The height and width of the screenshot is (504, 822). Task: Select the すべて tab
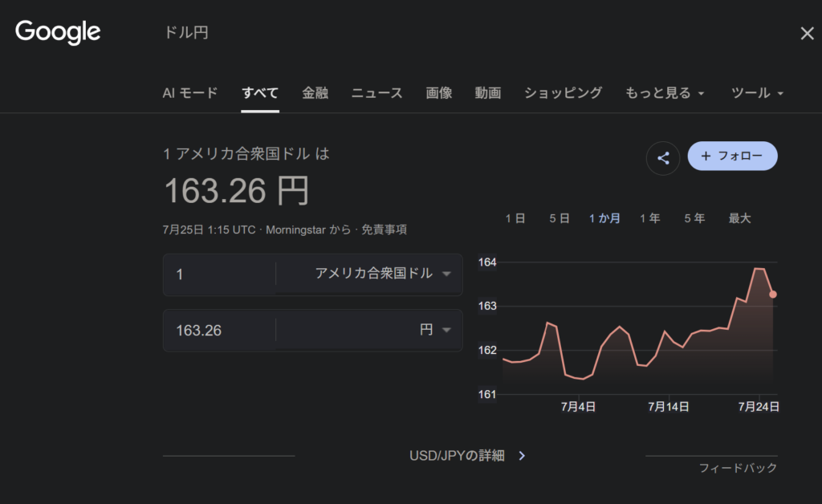[259, 93]
